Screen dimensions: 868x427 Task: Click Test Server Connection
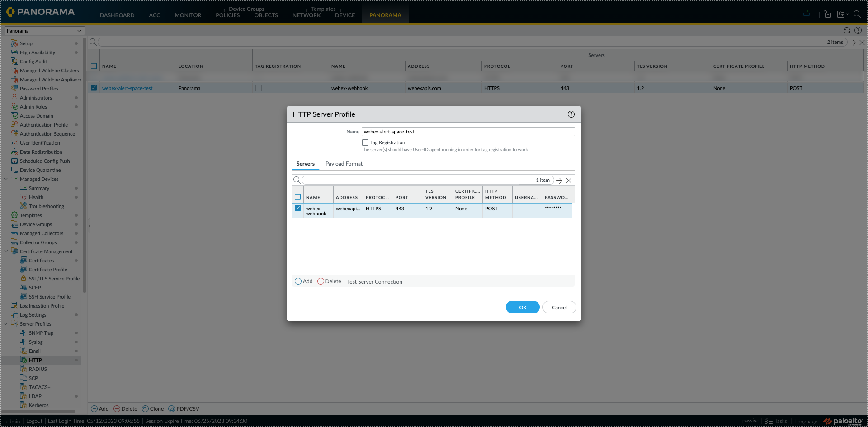click(x=375, y=282)
